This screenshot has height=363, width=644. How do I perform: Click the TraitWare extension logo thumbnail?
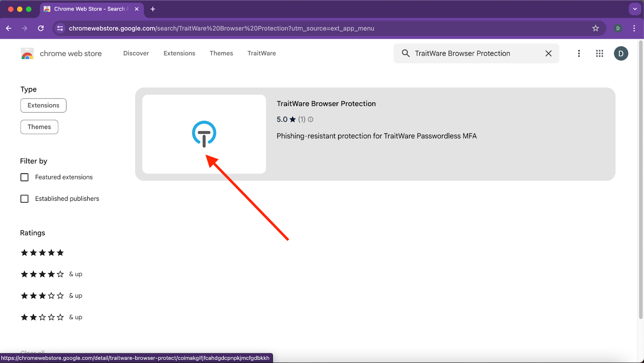point(204,134)
